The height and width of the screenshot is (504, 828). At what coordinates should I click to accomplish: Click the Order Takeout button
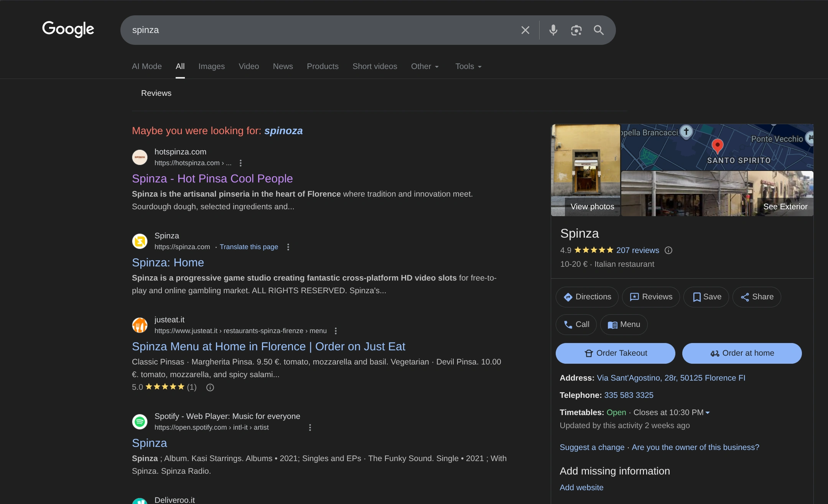coord(615,353)
